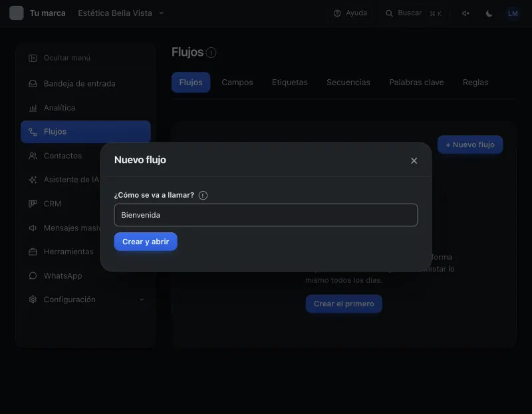The width and height of the screenshot is (532, 414).
Task: Switch to the Secuencias tab
Action: pos(348,83)
